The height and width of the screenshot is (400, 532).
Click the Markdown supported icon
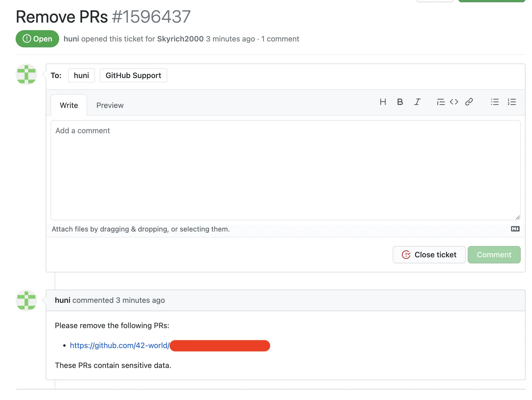[515, 229]
